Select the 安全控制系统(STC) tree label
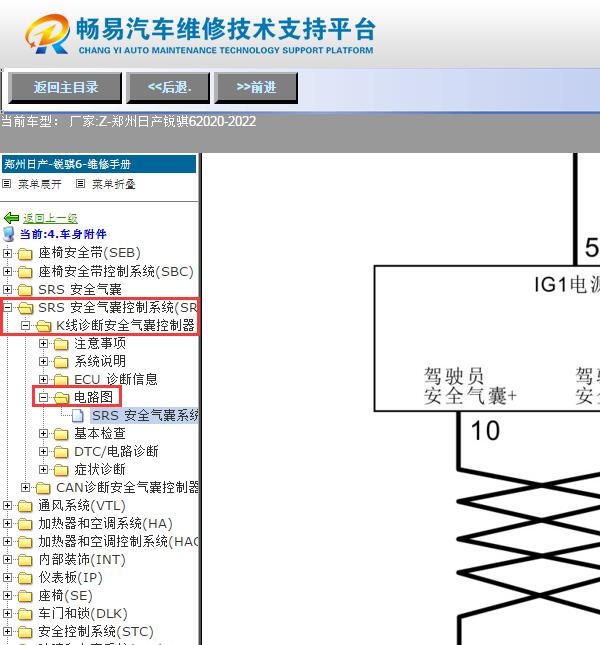600x645 pixels. 96,631
